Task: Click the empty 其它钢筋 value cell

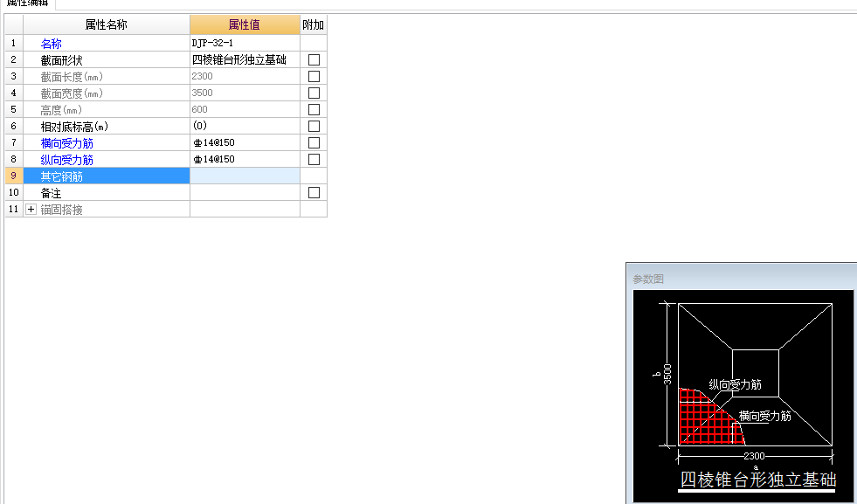Action: click(x=245, y=176)
